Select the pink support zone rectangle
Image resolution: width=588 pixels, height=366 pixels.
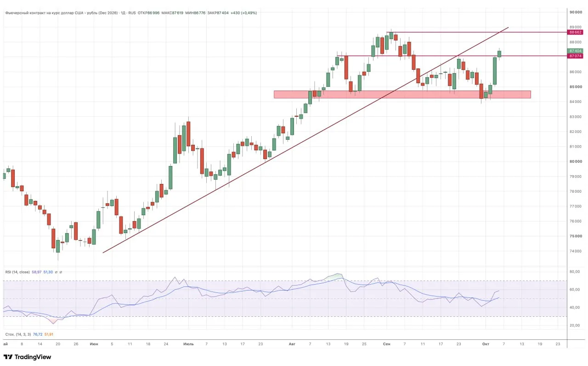[x=402, y=94]
